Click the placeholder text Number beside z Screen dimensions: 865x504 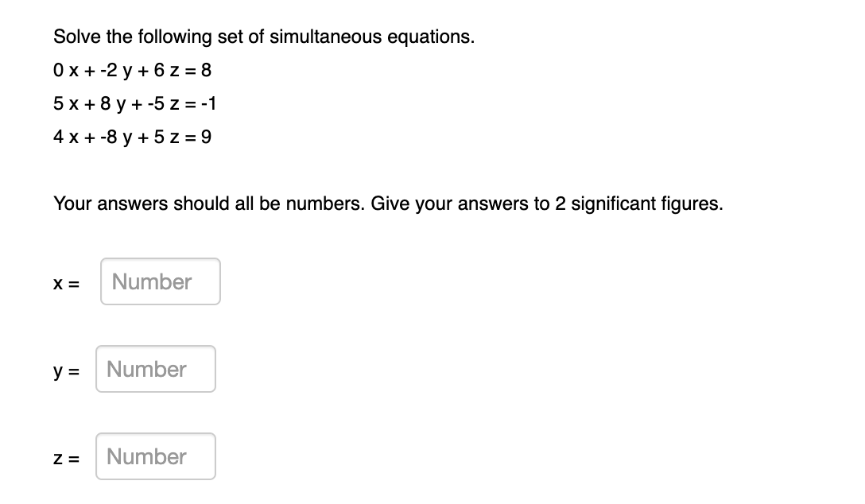146,456
